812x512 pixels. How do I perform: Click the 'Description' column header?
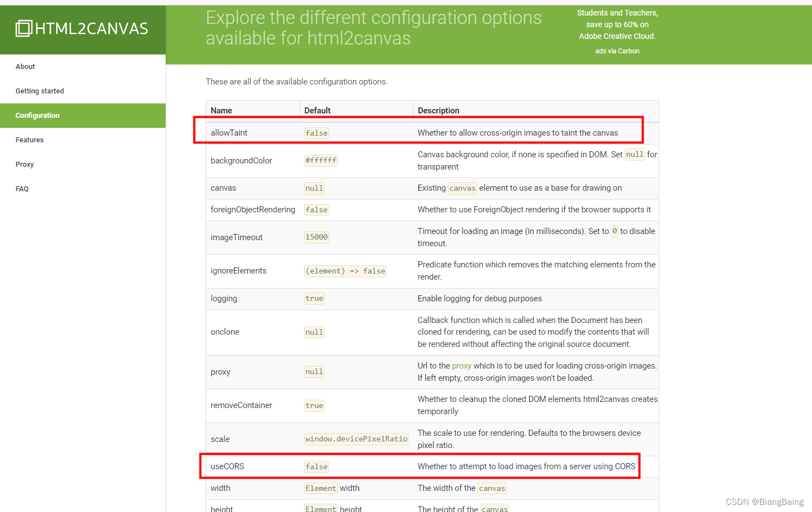coord(439,111)
